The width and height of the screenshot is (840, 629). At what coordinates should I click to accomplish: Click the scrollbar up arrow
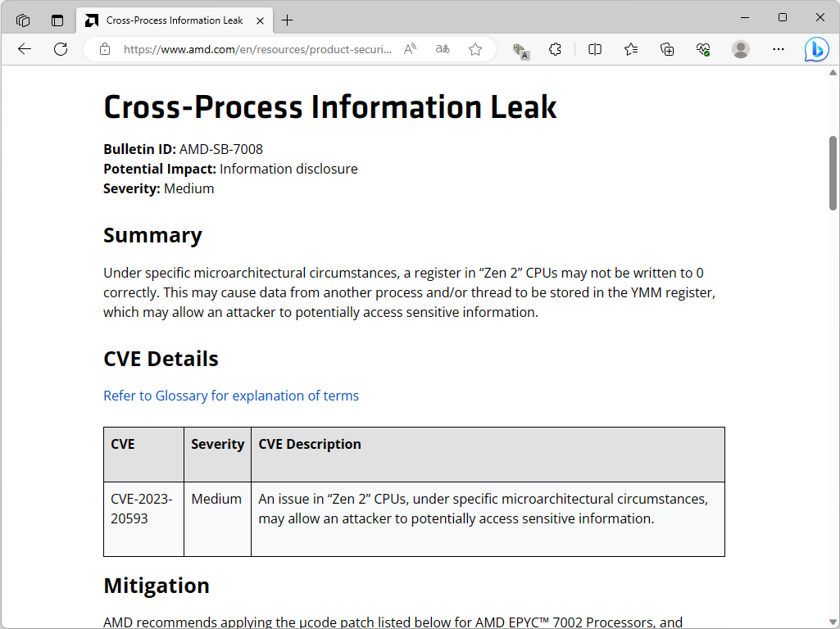833,73
